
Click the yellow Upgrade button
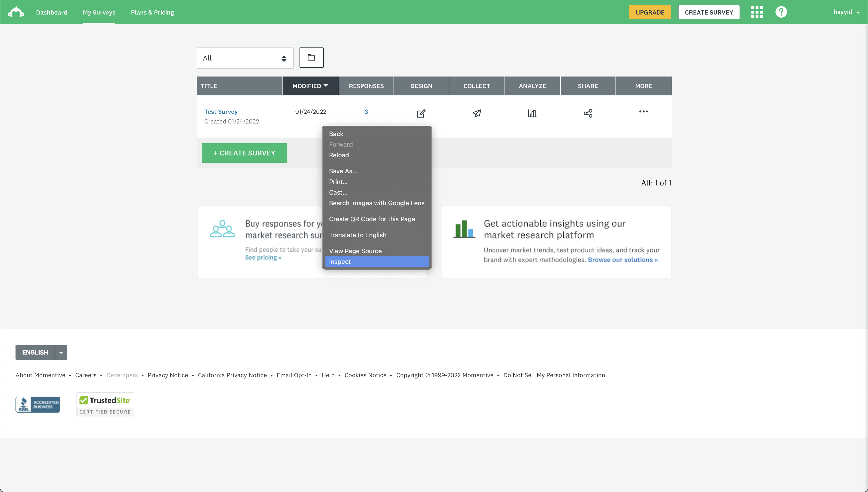click(x=650, y=12)
